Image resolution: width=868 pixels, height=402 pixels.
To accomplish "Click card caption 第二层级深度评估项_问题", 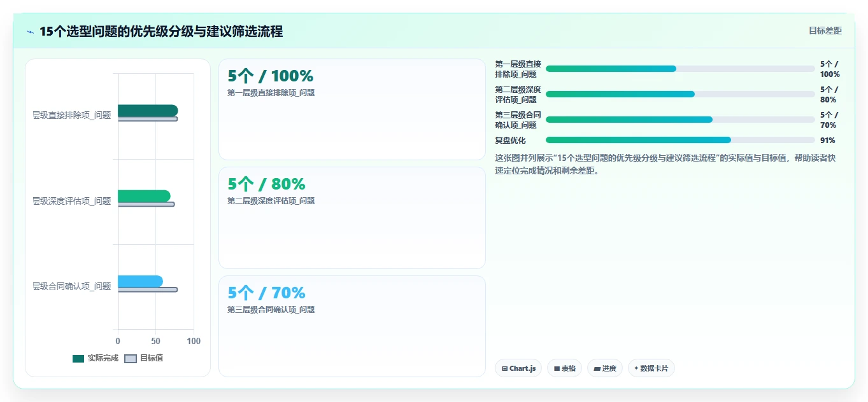I will point(271,201).
